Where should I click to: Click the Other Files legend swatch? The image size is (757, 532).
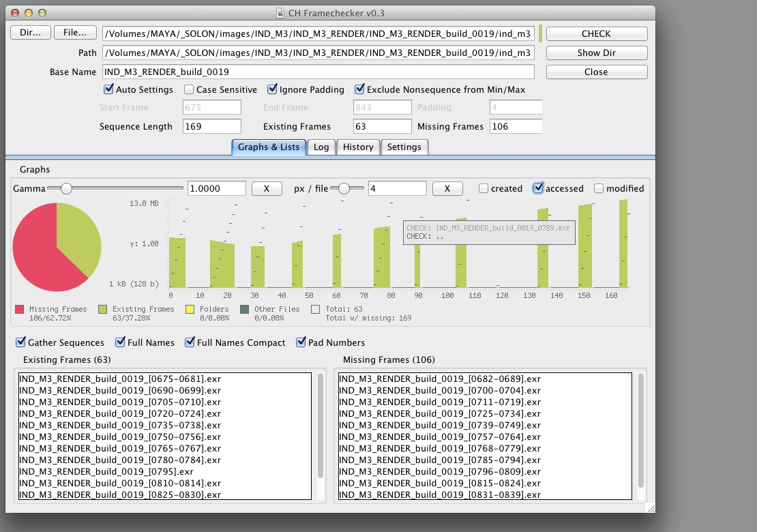244,310
